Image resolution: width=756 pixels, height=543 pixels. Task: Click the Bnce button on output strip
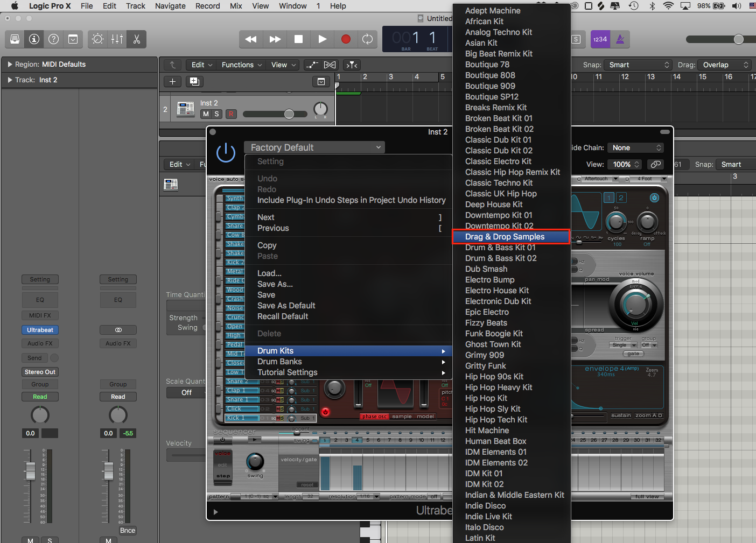128,531
